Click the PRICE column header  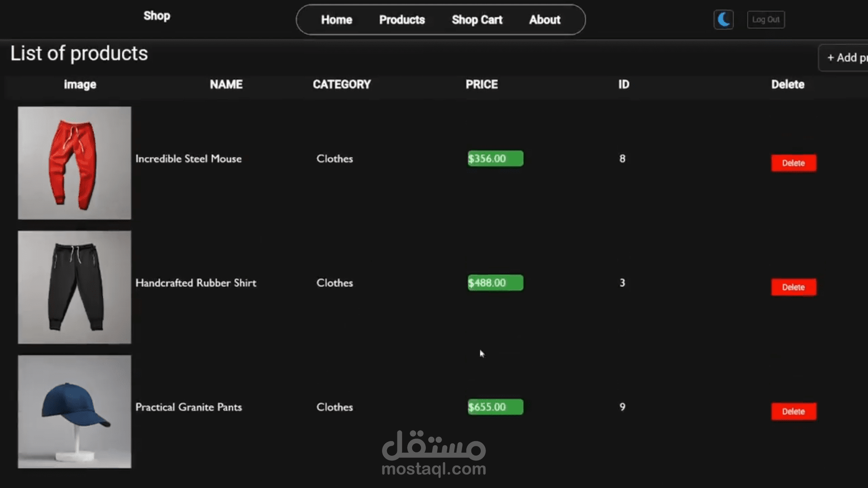(481, 84)
